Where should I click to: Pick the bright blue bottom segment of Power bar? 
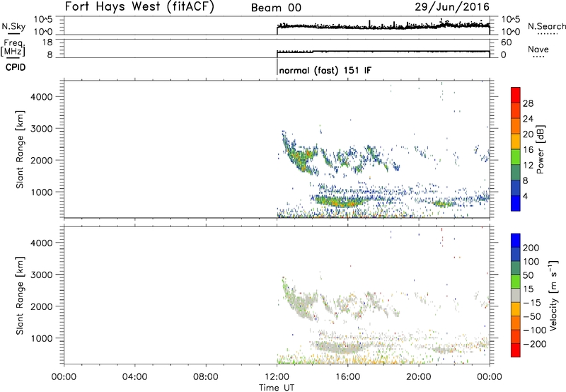516,203
